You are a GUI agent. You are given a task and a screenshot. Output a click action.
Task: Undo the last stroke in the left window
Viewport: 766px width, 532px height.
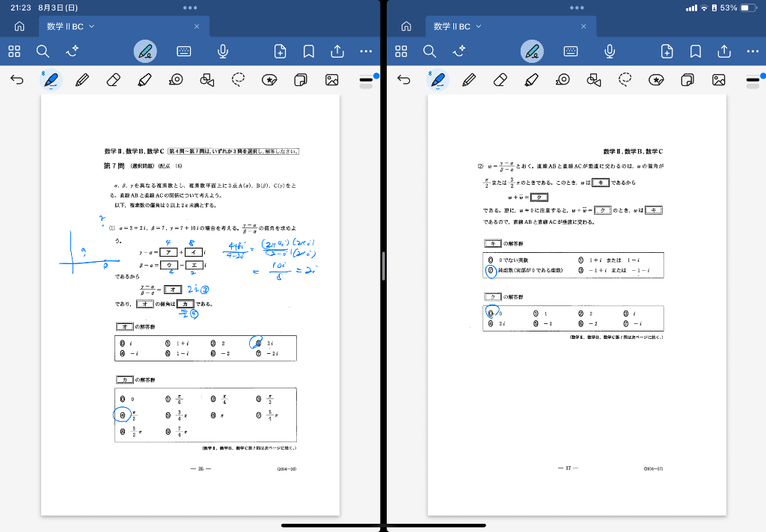pos(17,79)
